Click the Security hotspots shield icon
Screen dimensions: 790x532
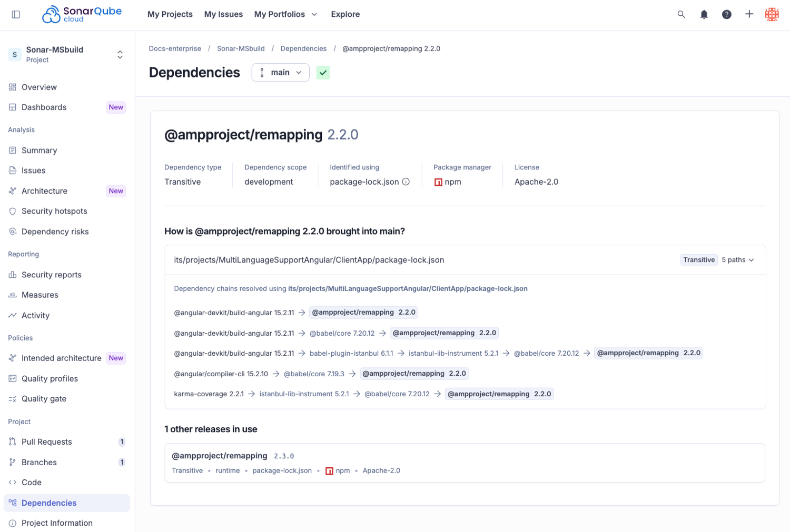(13, 211)
